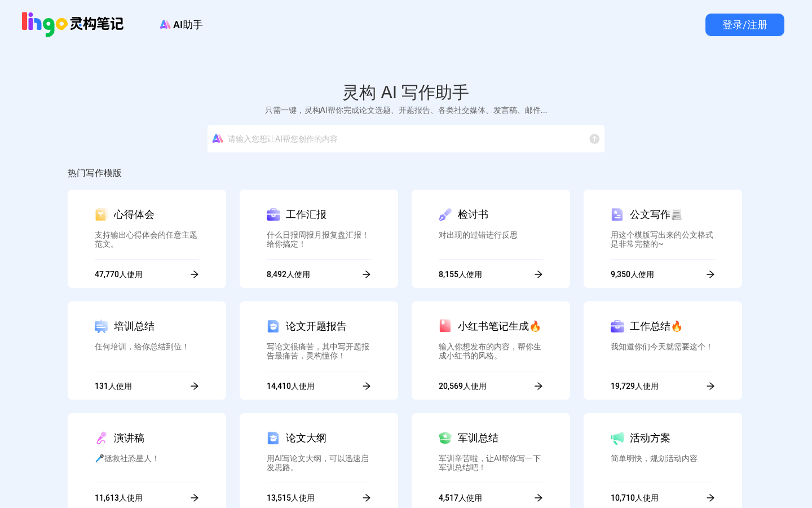
Task: Click the 10,710人使用 count text
Action: [x=634, y=498]
